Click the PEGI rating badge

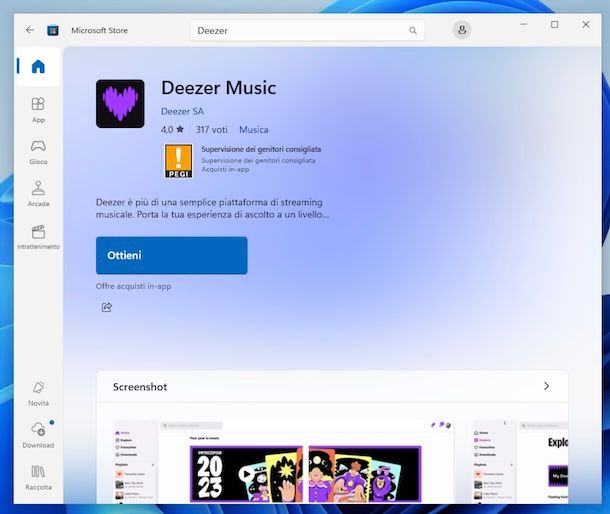[179, 161]
